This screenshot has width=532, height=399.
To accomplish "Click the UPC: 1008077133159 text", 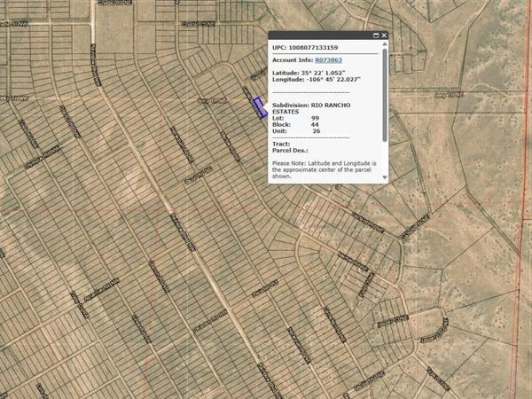I will [305, 48].
